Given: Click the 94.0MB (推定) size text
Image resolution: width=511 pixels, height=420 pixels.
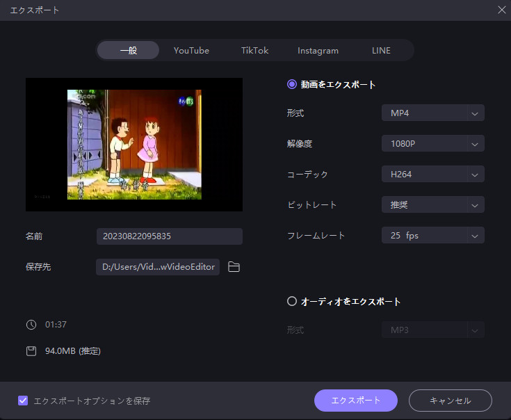Looking at the screenshot, I should click(x=73, y=351).
